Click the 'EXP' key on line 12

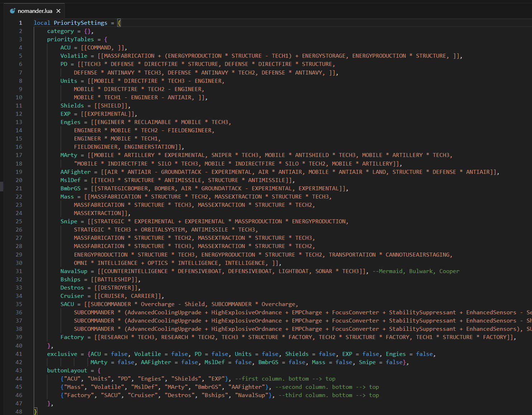click(66, 114)
